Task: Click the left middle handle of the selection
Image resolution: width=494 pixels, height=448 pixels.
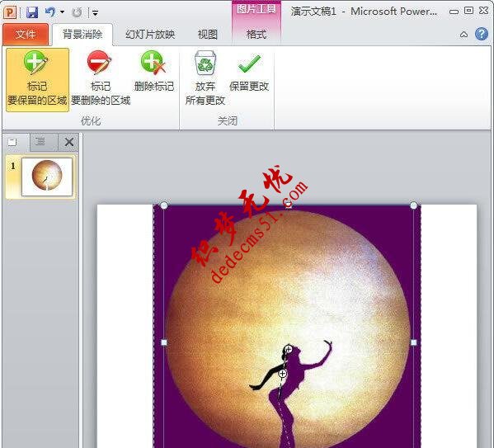Action: pos(164,342)
